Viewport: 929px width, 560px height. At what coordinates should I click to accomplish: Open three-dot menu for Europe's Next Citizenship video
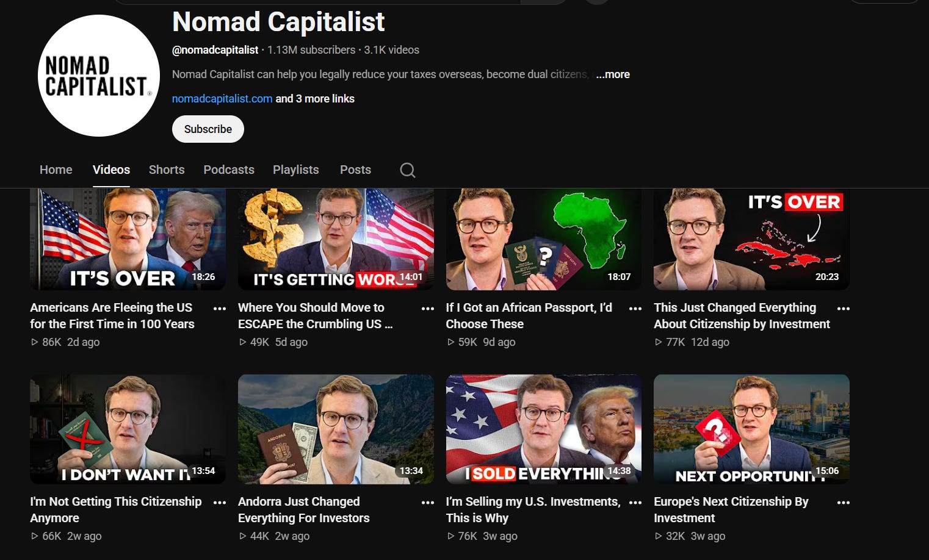[844, 503]
